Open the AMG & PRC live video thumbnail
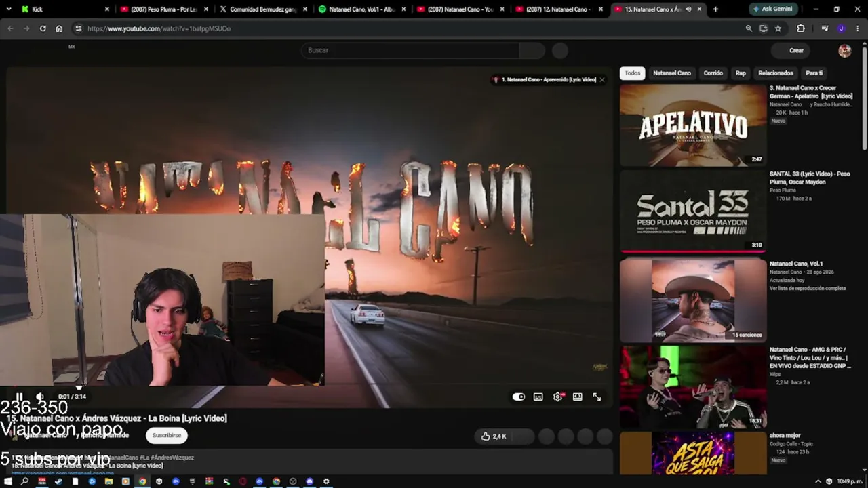Image resolution: width=868 pixels, height=488 pixels. (693, 386)
